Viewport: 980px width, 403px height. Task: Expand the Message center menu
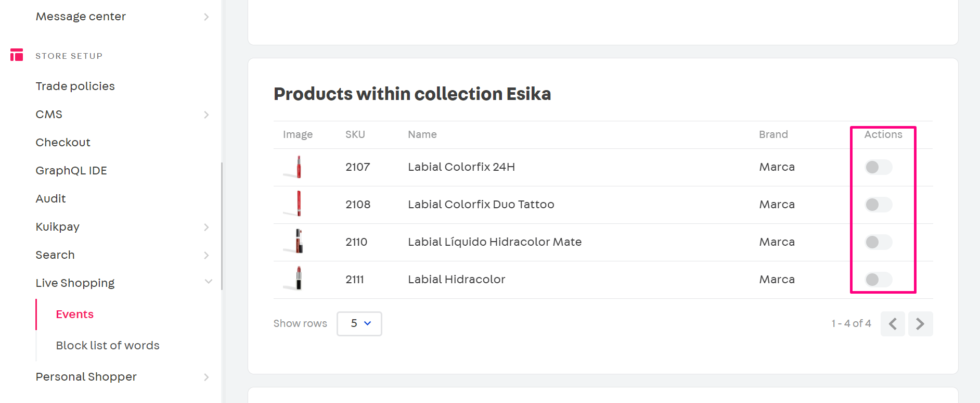[x=207, y=17]
